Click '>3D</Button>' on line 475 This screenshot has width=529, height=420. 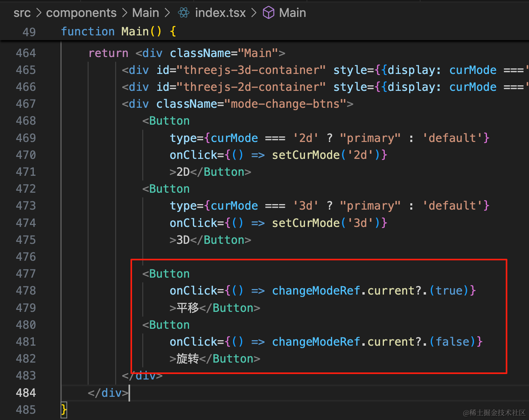(x=210, y=240)
